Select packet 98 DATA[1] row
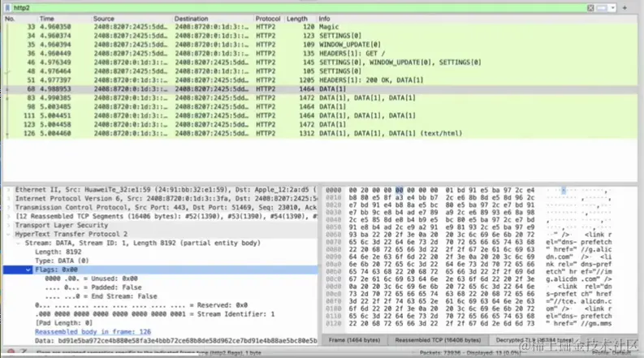Screen dimensions: 644x358 tap(320, 106)
